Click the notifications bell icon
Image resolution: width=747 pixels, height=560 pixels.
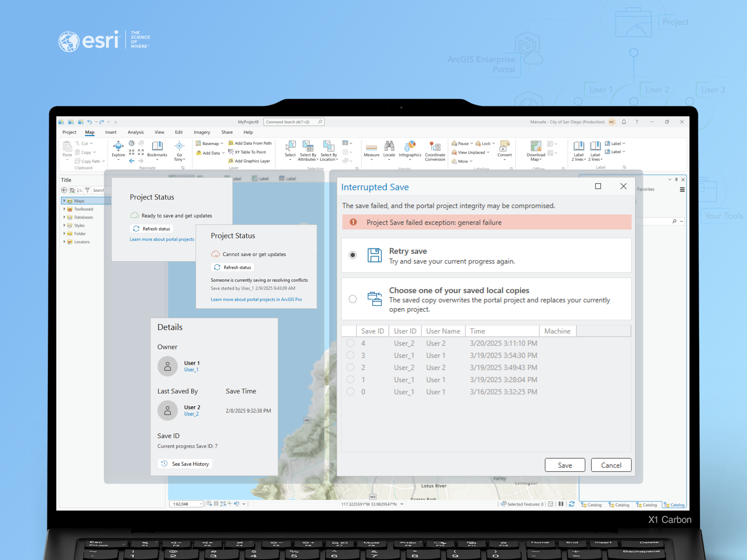[624, 122]
